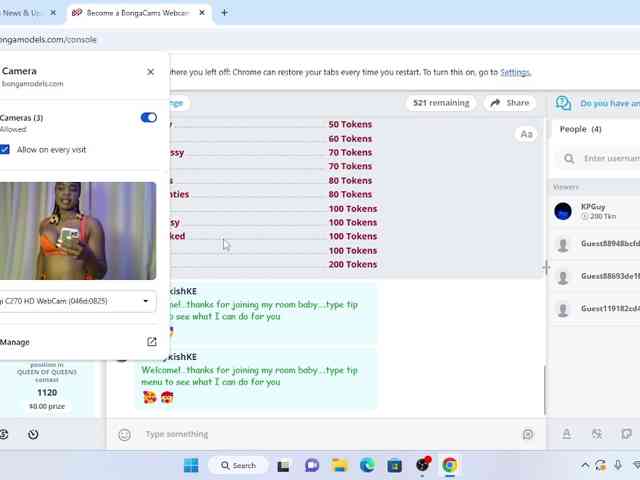Open the 'Do you have an' link
Viewport: 640px width, 480px height.
click(x=610, y=104)
